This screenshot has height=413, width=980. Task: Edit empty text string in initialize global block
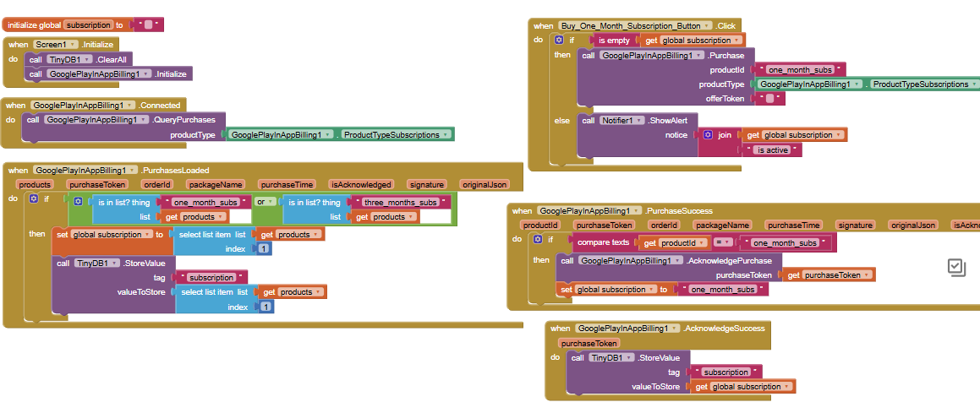coord(148,25)
